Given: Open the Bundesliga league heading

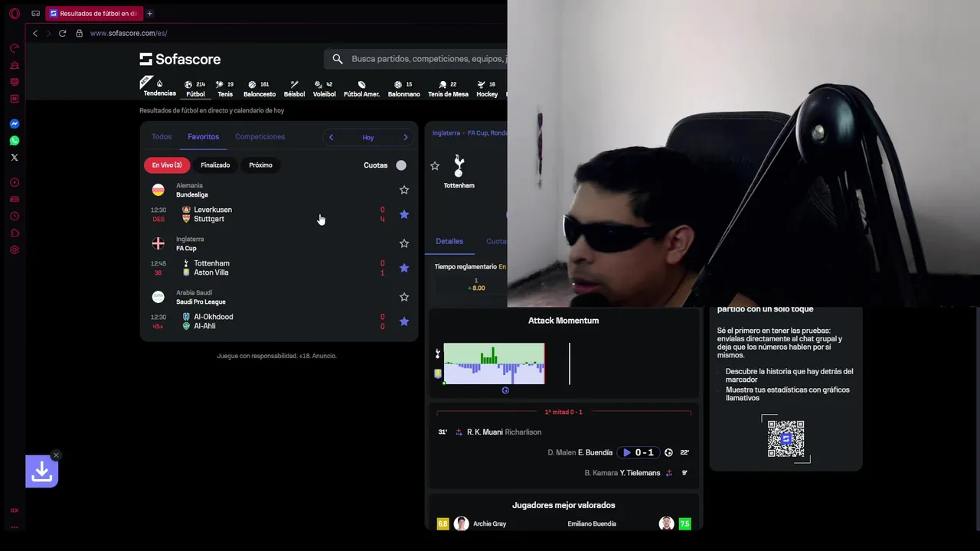Looking at the screenshot, I should coord(192,195).
